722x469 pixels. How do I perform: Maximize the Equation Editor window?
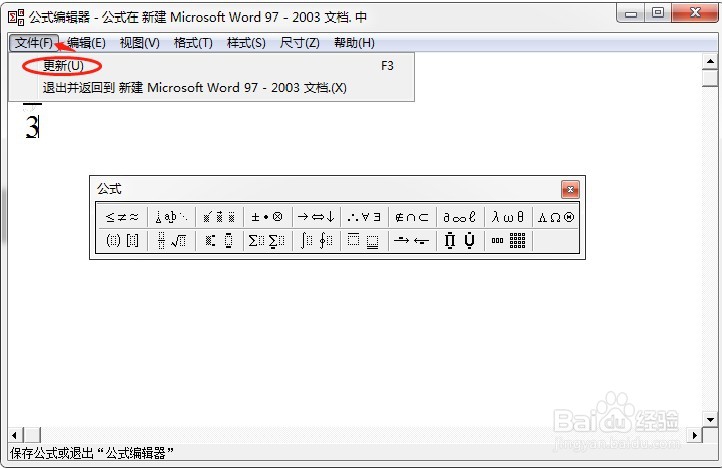click(658, 13)
